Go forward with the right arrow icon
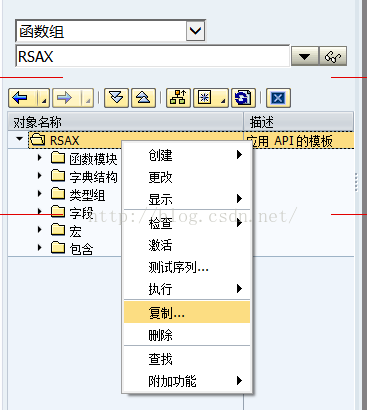 (65, 98)
